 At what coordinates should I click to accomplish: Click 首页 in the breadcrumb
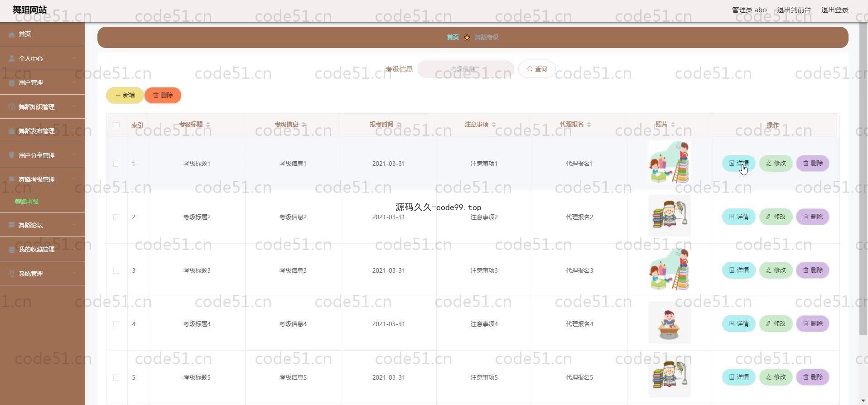coord(453,37)
